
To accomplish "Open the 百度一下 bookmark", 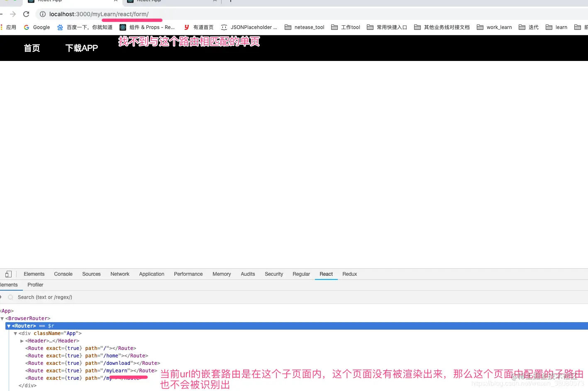I will [x=85, y=27].
